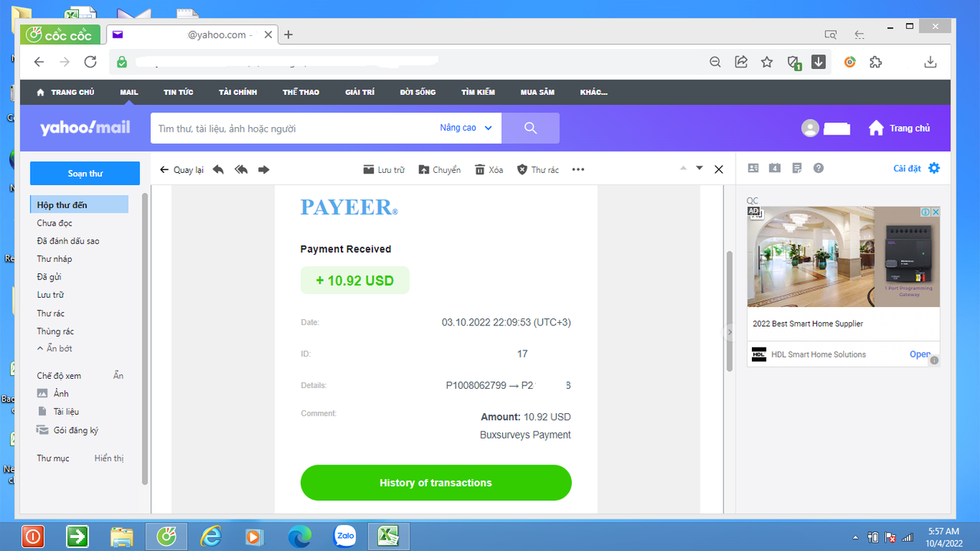Viewport: 980px width, 551px height.
Task: Open the Tài liệu documents view
Action: [x=58, y=412]
